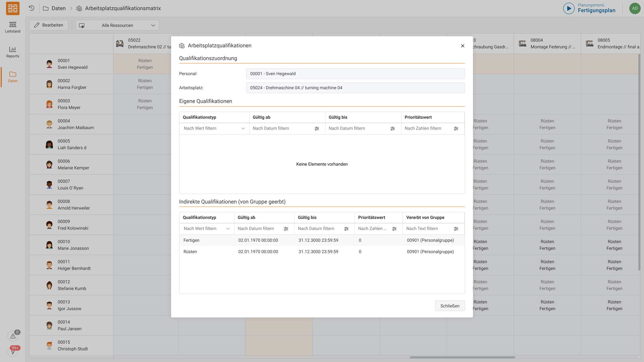This screenshot has width=644, height=362.
Task: Click Gültig bis date filter in Eigene Qualifikationen
Action: pyautogui.click(x=357, y=128)
